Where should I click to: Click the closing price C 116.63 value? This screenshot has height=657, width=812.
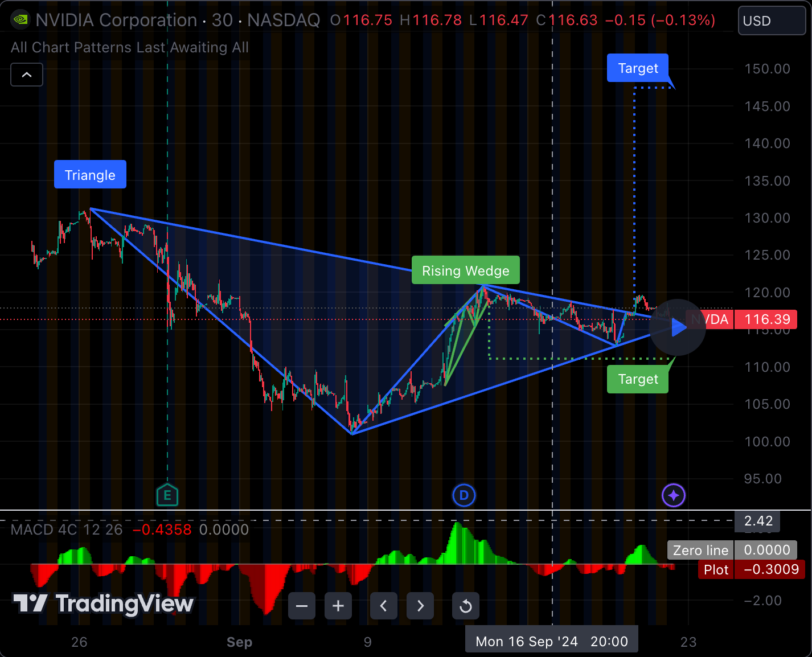pyautogui.click(x=567, y=20)
